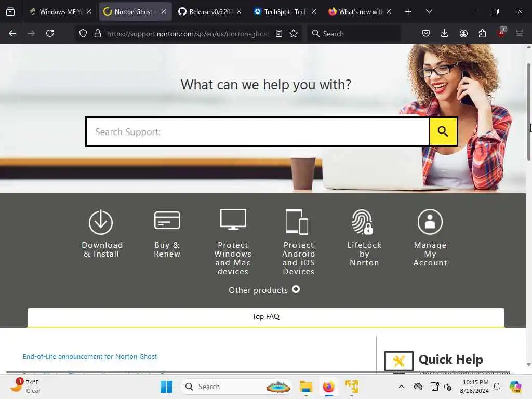Click the Firefox toolbar Search box
The height and width of the screenshot is (399, 532).
(x=354, y=34)
